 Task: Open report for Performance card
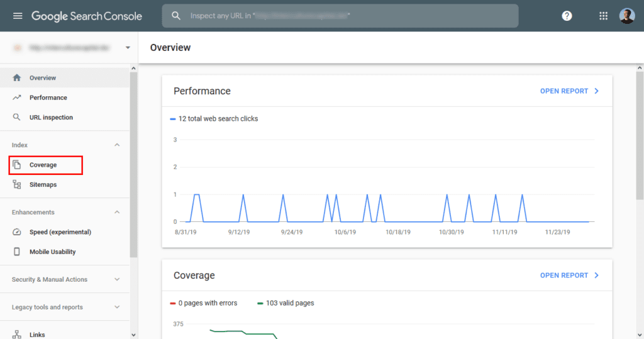pyautogui.click(x=569, y=91)
